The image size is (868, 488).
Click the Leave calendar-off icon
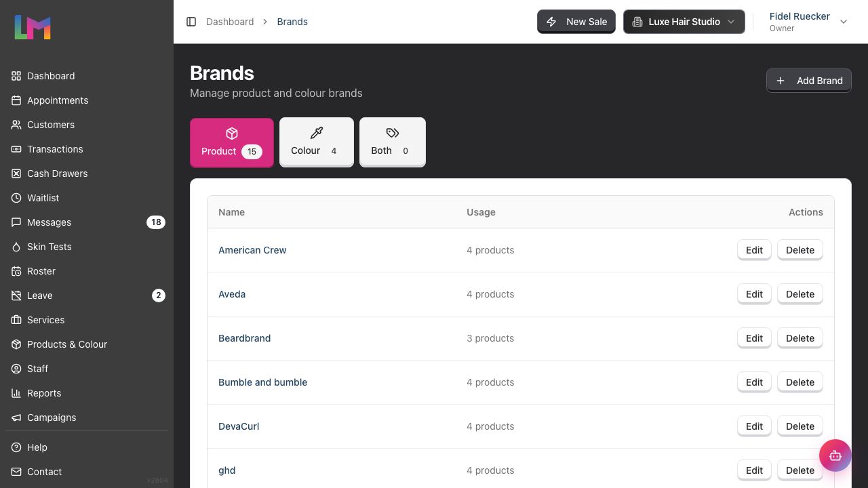[16, 296]
